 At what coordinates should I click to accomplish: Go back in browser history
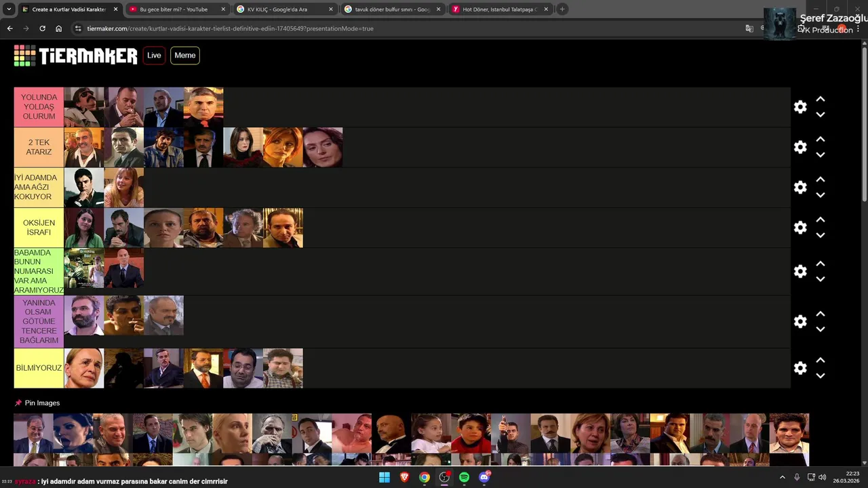pos(9,28)
